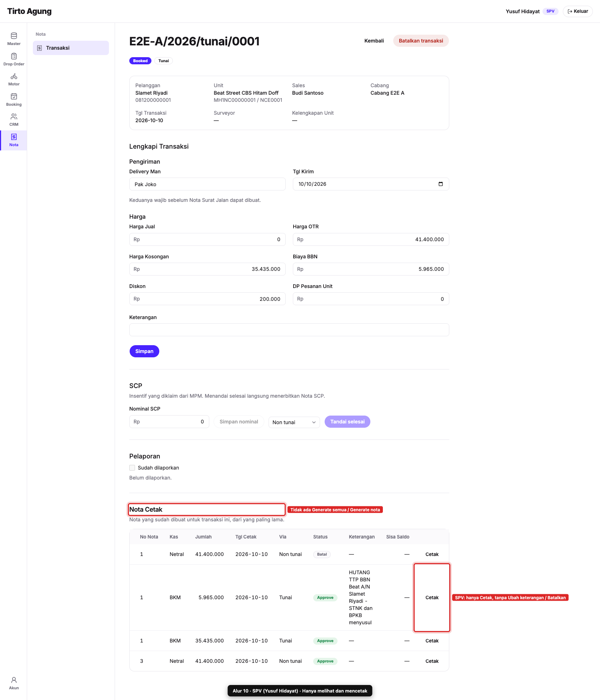The width and height of the screenshot is (600, 700).
Task: Click the Diskon input field
Action: (x=207, y=299)
